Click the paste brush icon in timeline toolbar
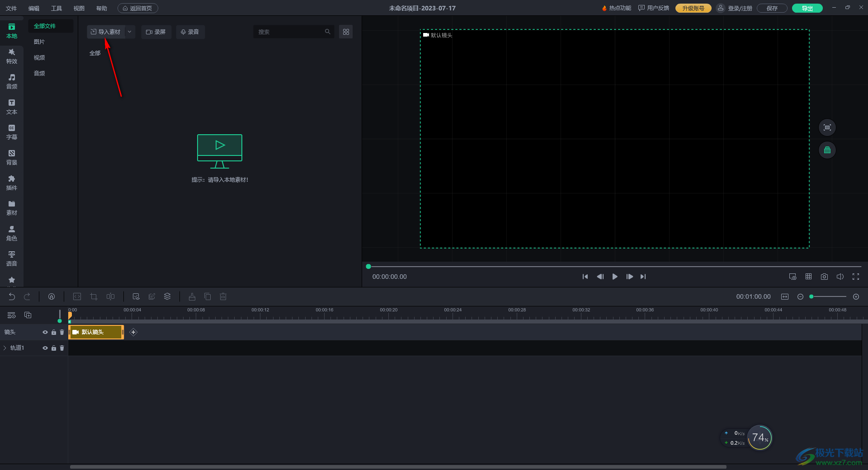 pos(192,296)
